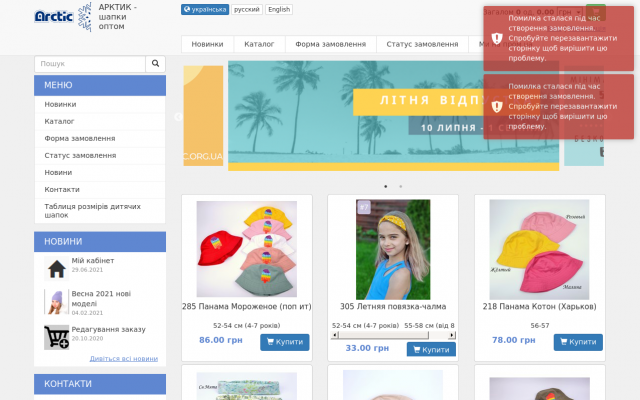
Task: Click the girl in headband photo
Action: tap(393, 249)
